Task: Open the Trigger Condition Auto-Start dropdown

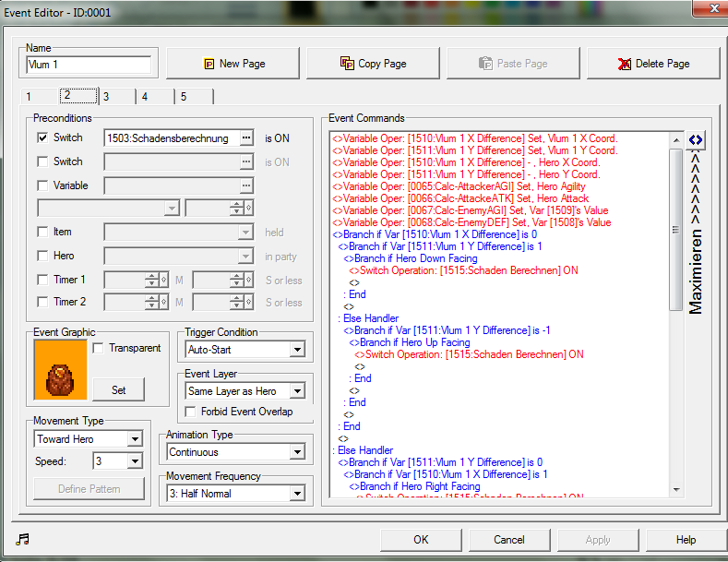Action: coord(296,350)
